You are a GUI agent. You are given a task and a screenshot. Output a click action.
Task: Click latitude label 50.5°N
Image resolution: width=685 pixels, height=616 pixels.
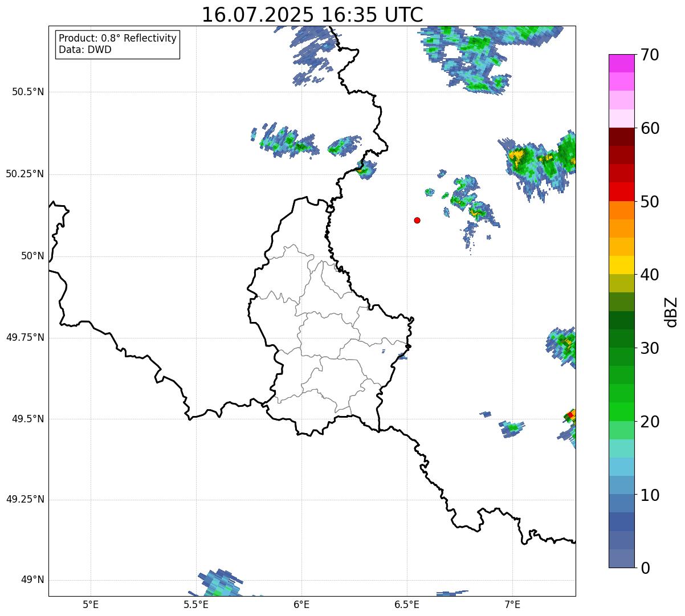pyautogui.click(x=28, y=92)
